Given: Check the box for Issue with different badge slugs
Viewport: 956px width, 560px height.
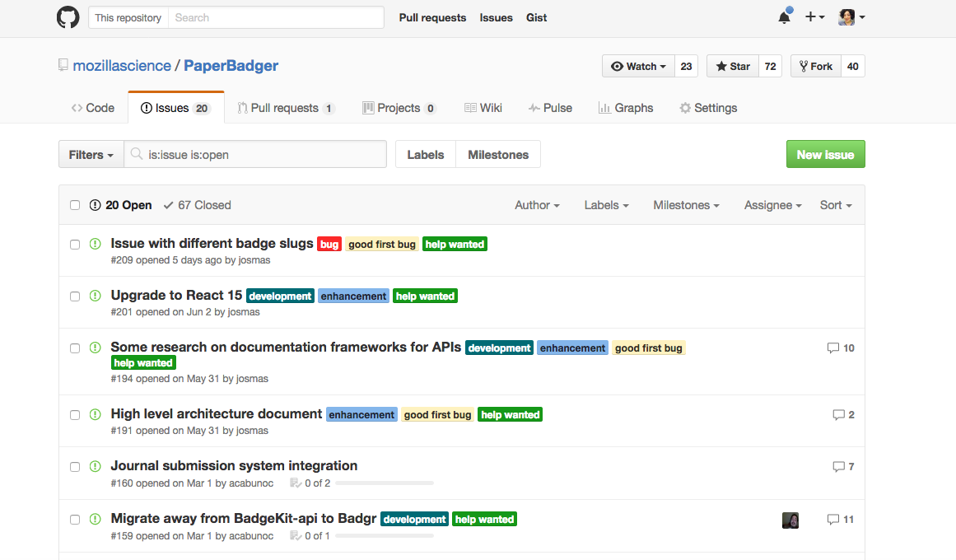Looking at the screenshot, I should [x=75, y=245].
